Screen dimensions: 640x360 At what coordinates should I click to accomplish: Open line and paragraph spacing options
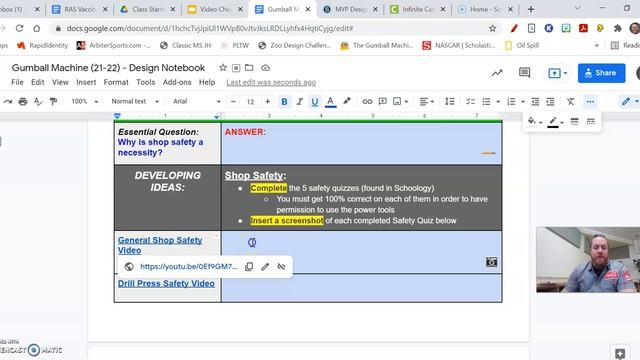click(449, 102)
